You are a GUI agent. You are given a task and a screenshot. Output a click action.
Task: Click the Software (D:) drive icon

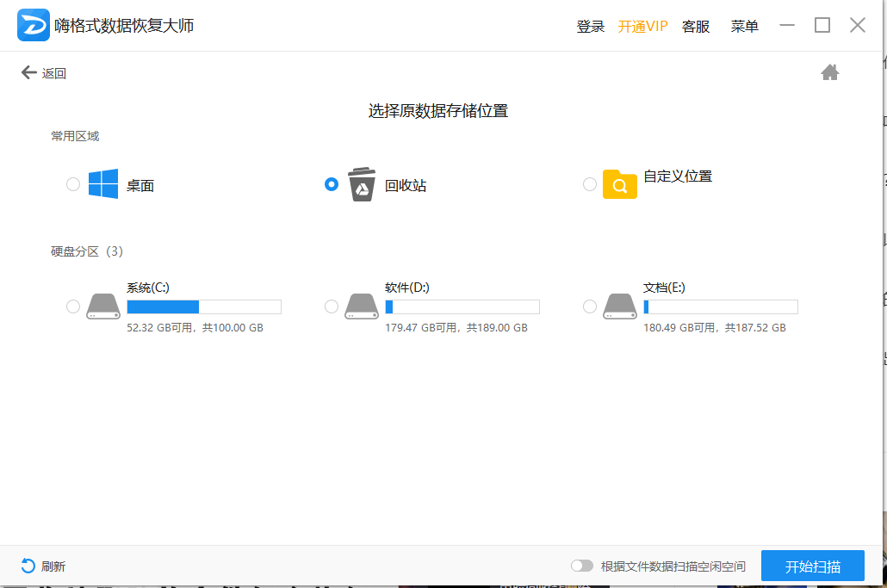point(362,306)
